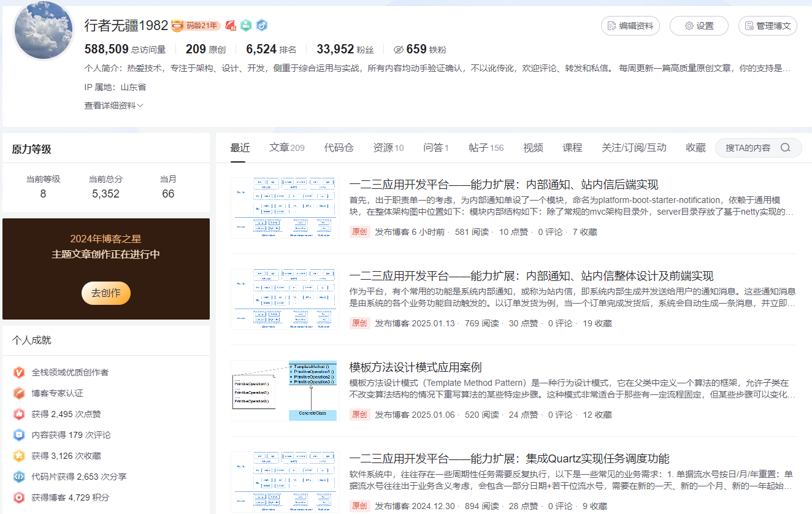Click the star badge beside 获得博客积分

click(18, 496)
